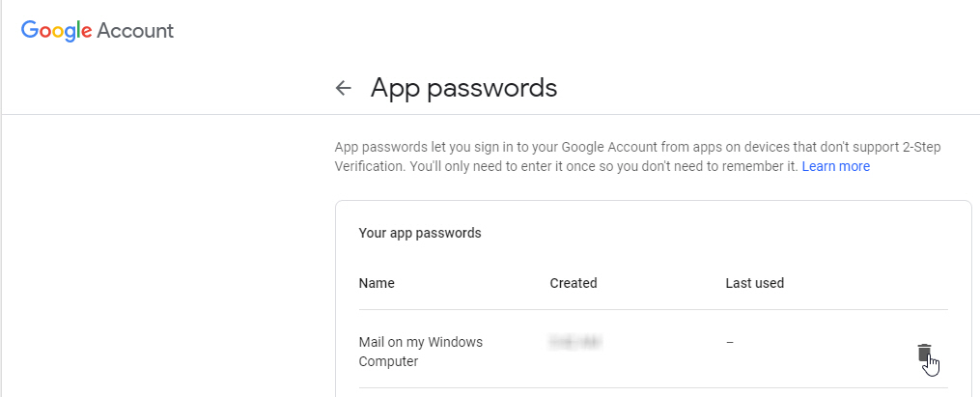Delete the Mail on my Windows Computer password
Image resolution: width=980 pixels, height=397 pixels.
click(924, 353)
